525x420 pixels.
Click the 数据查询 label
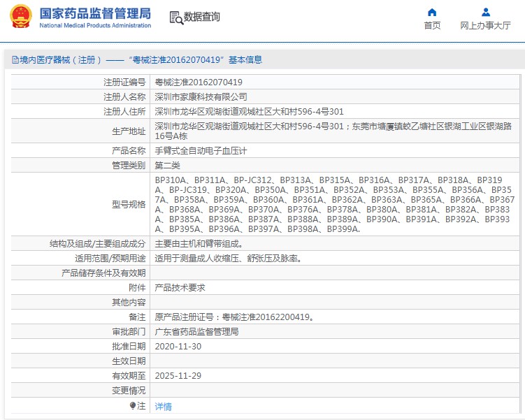tap(202, 17)
